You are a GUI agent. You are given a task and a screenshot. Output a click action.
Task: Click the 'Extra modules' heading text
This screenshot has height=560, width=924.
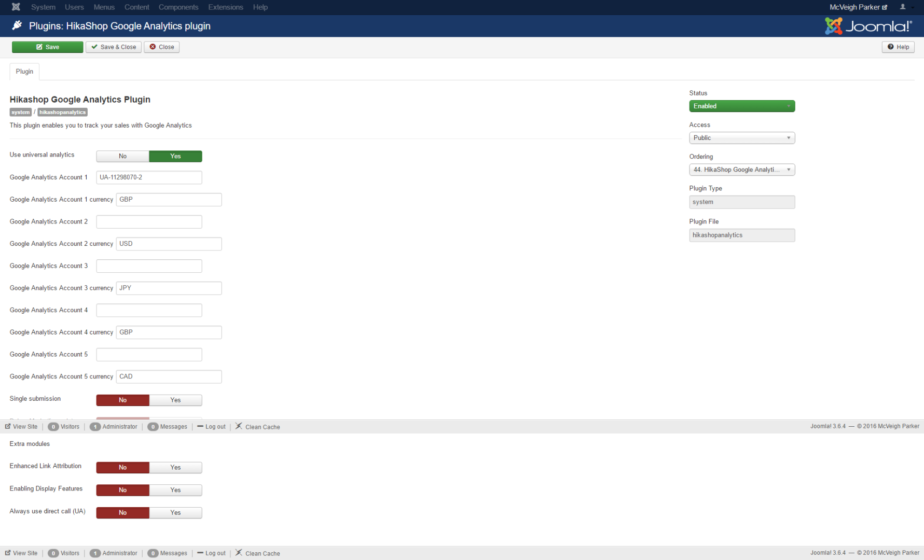point(30,444)
